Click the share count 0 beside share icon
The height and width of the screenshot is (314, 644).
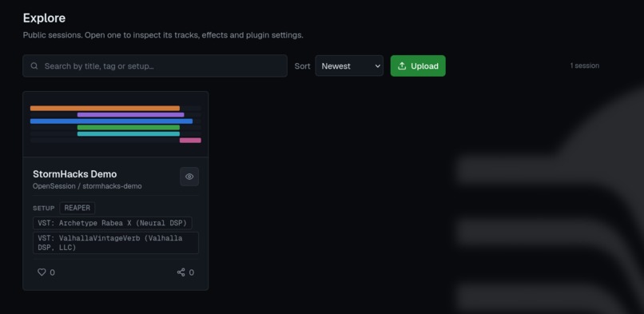(192, 272)
